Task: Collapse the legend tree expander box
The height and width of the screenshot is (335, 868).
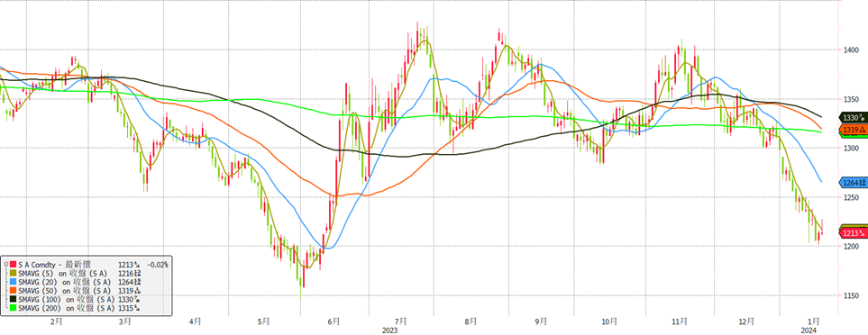Action: (x=6, y=264)
